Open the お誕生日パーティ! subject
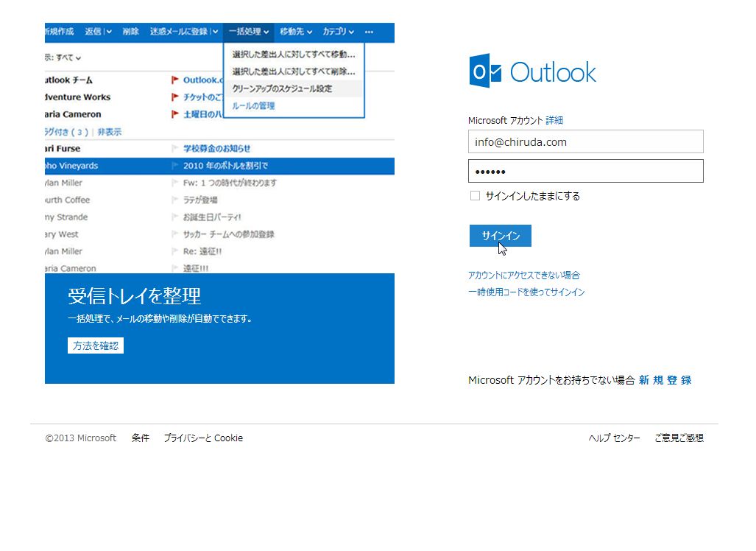Viewport: 756px width, 551px height. click(x=212, y=217)
